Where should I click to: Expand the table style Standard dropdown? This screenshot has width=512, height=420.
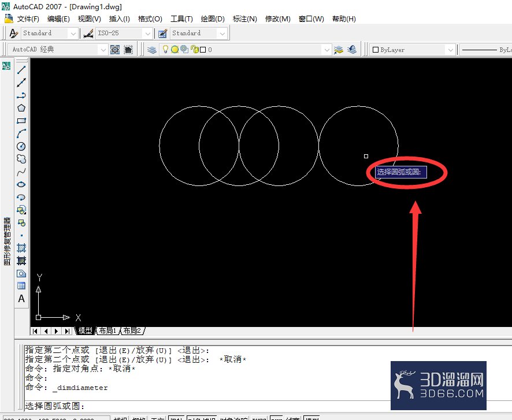[x=222, y=34]
